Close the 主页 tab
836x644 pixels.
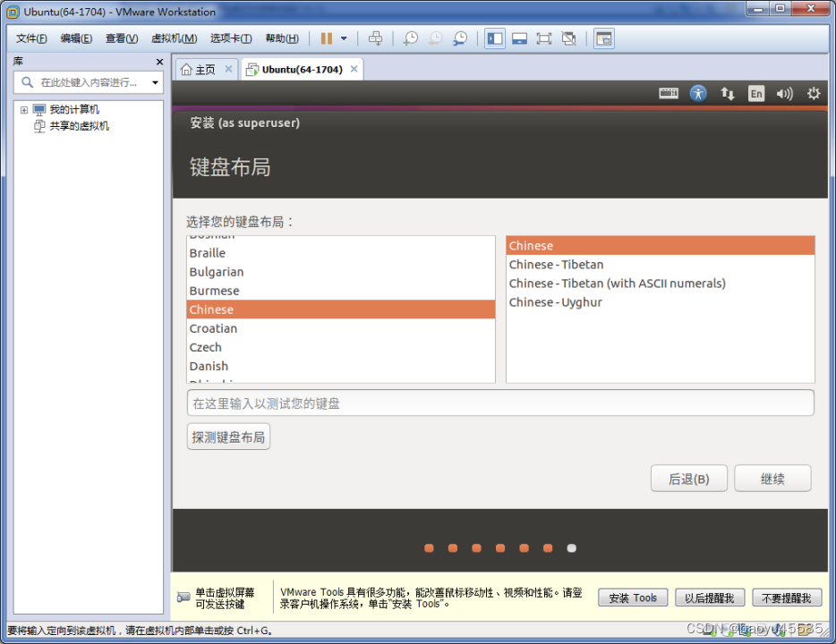tap(228, 69)
